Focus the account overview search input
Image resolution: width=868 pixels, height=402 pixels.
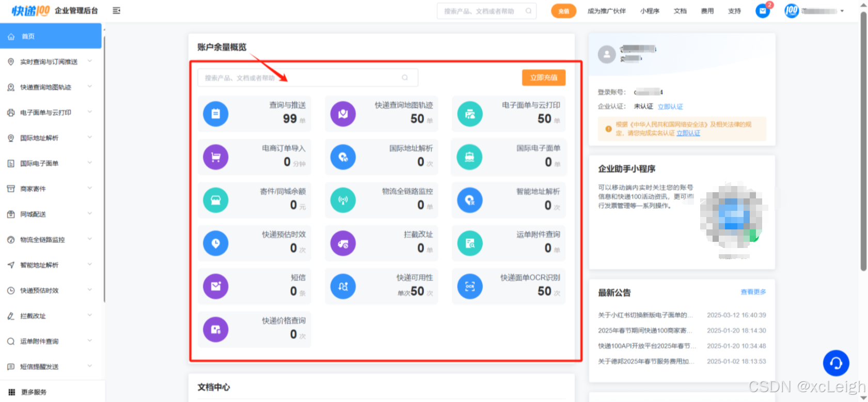tap(308, 78)
